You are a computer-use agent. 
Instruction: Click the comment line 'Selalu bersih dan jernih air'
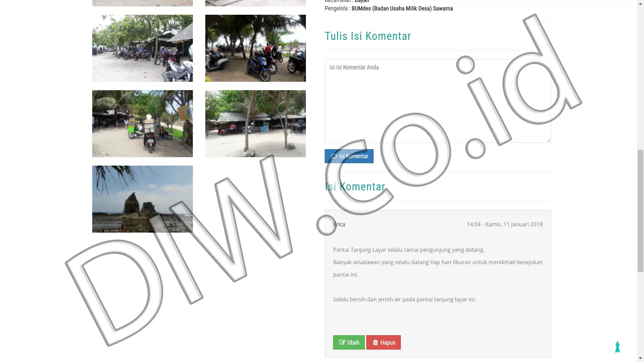pyautogui.click(x=405, y=299)
